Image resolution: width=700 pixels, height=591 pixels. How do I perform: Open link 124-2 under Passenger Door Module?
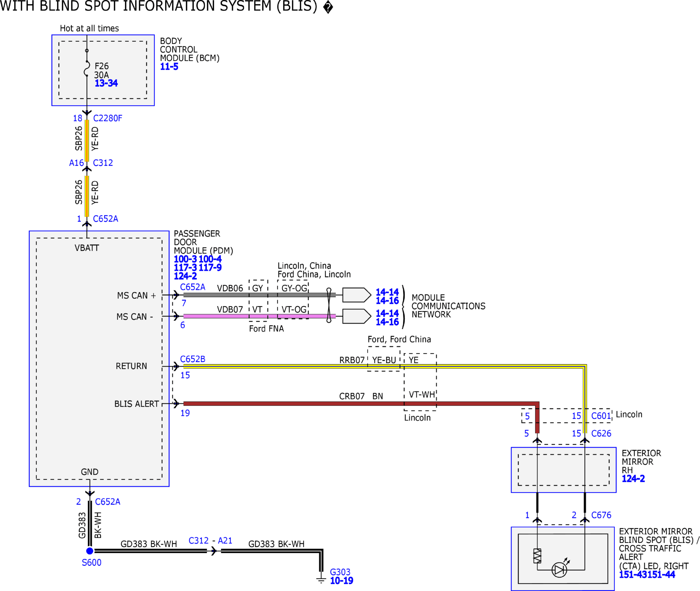point(185,276)
